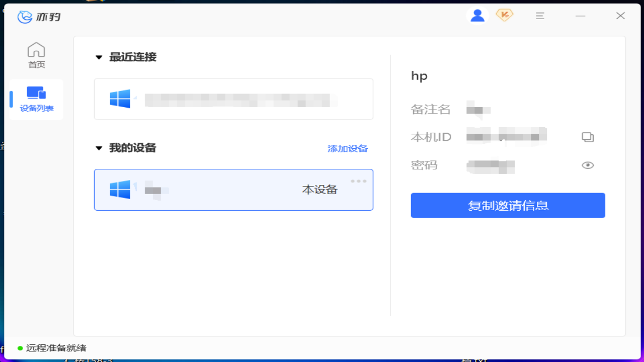Copy the 本机ID using the copy icon
Viewport: 644px width, 362px height.
coord(587,136)
